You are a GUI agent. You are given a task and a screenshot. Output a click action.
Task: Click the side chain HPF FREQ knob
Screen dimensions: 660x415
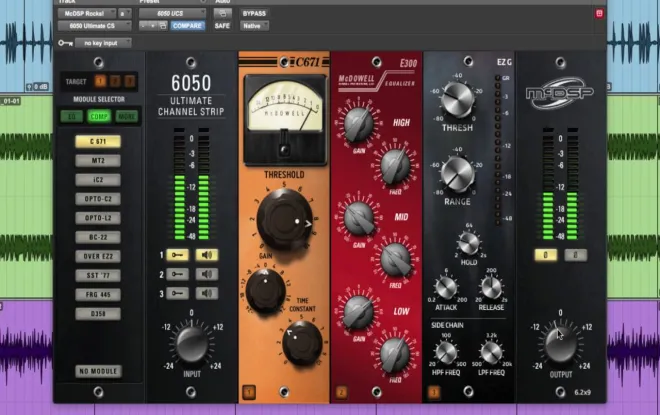446,353
